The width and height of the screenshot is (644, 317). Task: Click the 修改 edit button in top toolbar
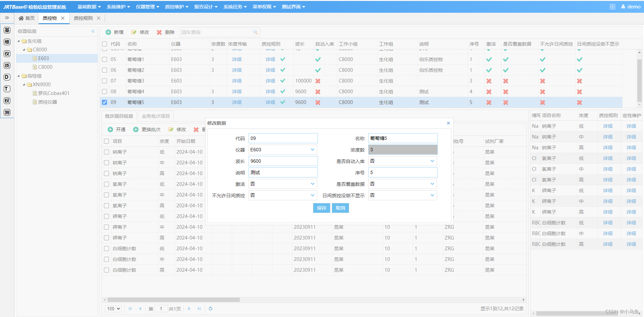point(140,32)
